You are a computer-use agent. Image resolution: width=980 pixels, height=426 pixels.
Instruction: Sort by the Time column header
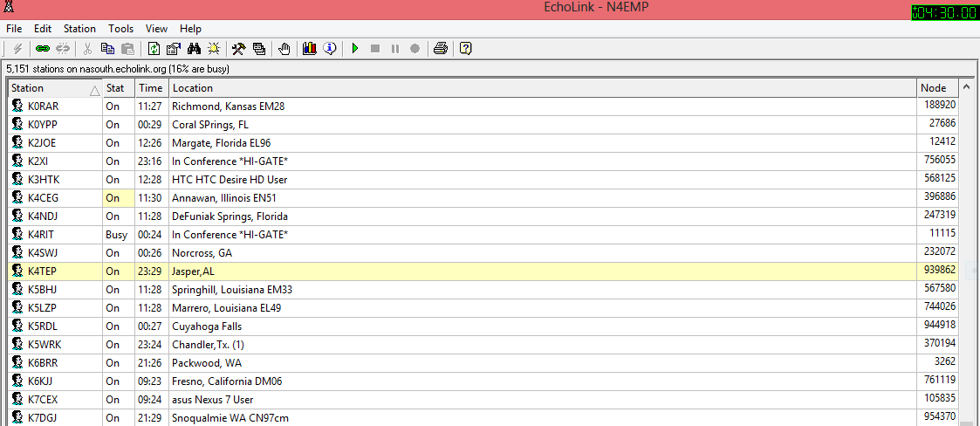click(152, 88)
